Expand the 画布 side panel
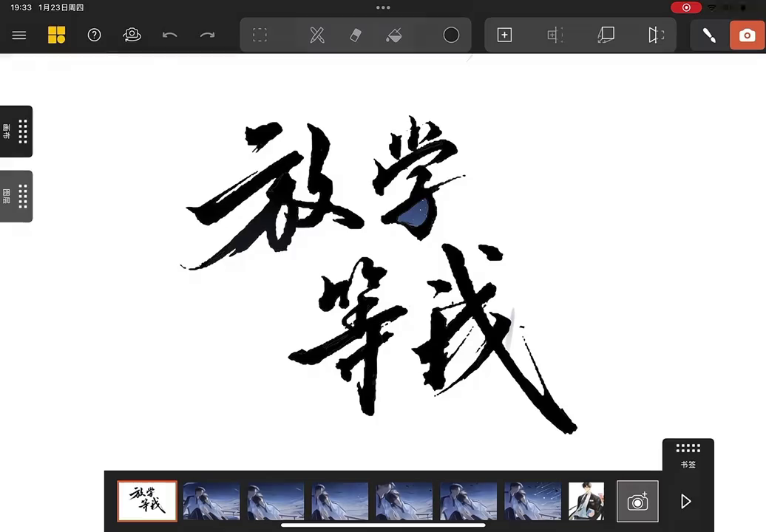Screen dimensions: 766x532 point(16,132)
